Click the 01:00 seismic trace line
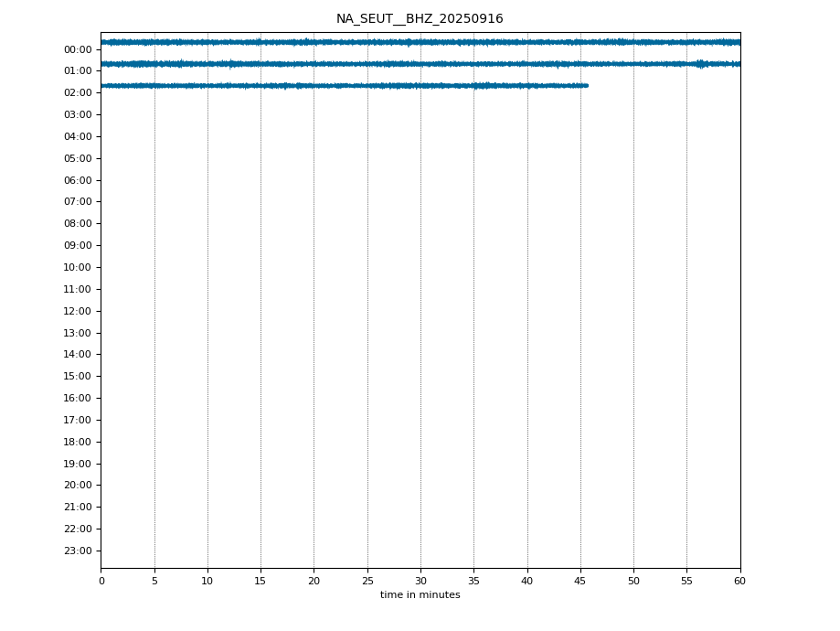 click(x=420, y=64)
